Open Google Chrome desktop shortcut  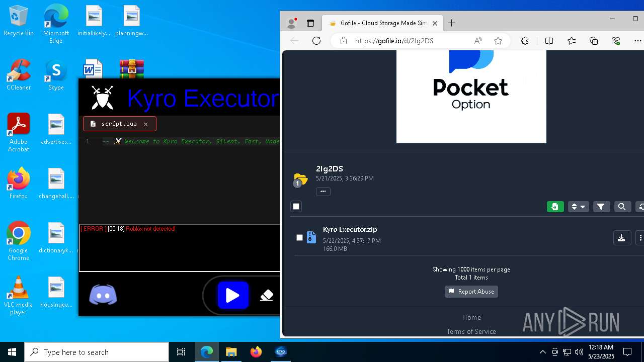coord(19,241)
